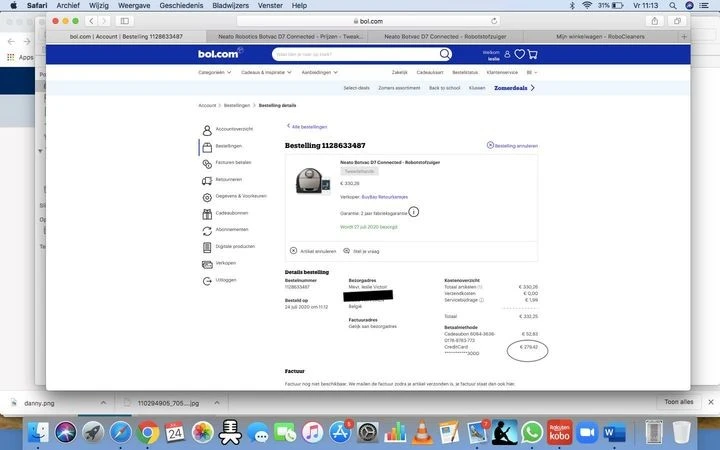720x450 pixels.
Task: Open Digitale producten icon in sidebar
Action: (x=207, y=248)
